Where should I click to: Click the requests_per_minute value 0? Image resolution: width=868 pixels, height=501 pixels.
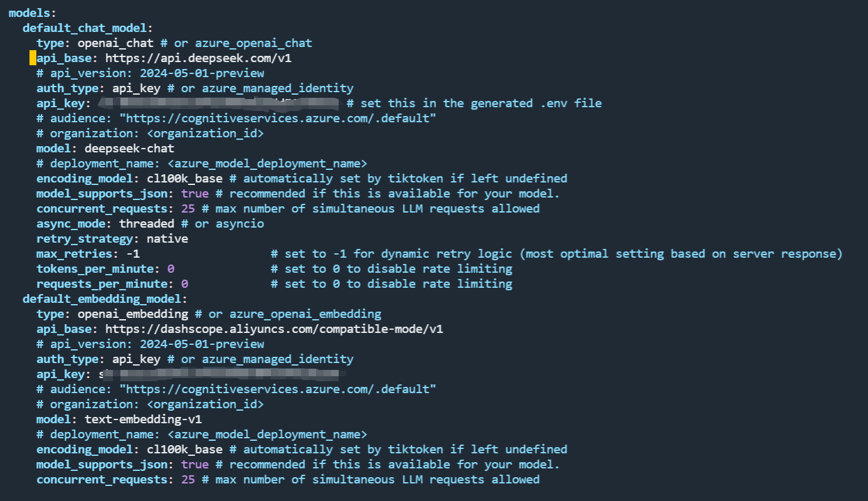(x=184, y=284)
